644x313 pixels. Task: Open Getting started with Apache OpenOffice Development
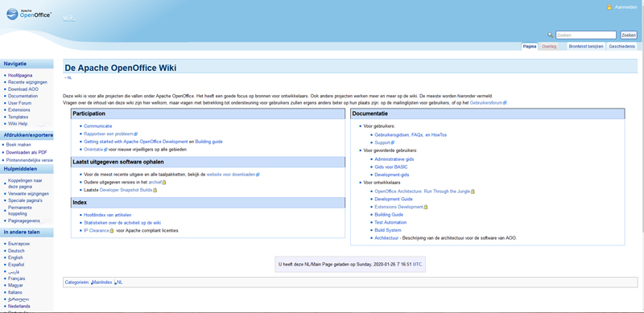[135, 142]
